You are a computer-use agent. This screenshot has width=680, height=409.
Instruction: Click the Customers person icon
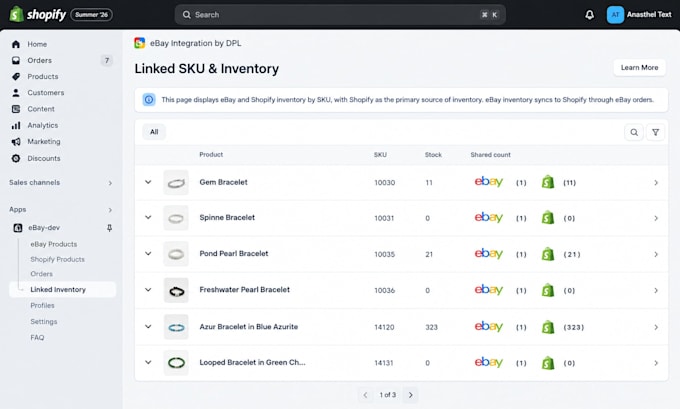[16, 93]
